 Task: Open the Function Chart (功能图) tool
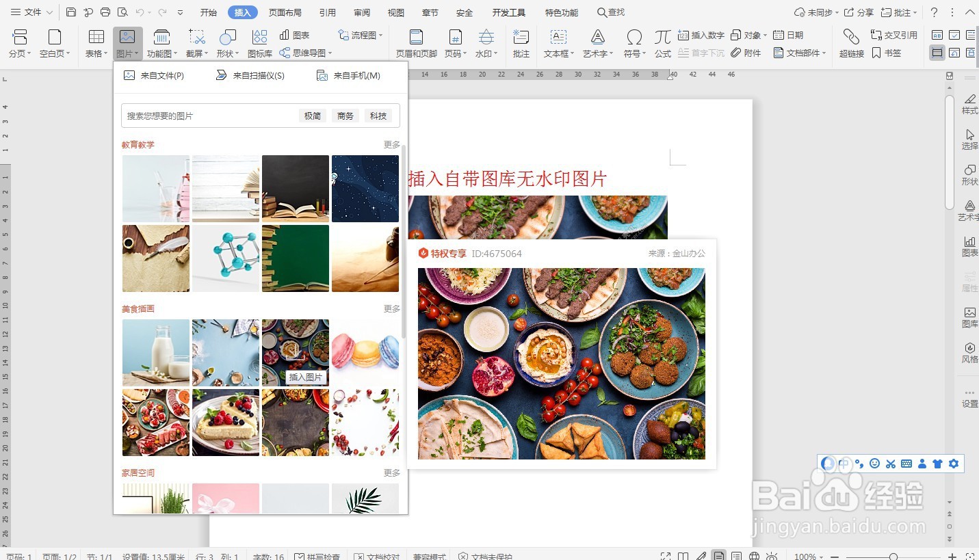point(162,43)
